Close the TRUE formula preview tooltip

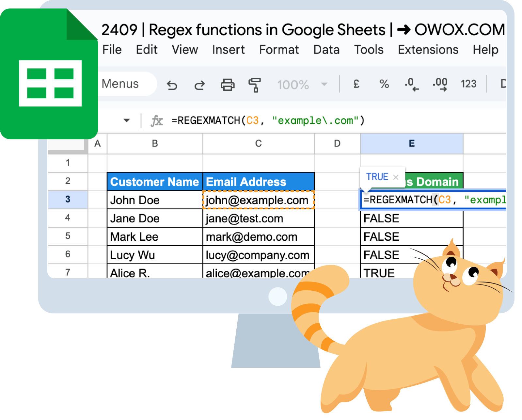click(396, 177)
